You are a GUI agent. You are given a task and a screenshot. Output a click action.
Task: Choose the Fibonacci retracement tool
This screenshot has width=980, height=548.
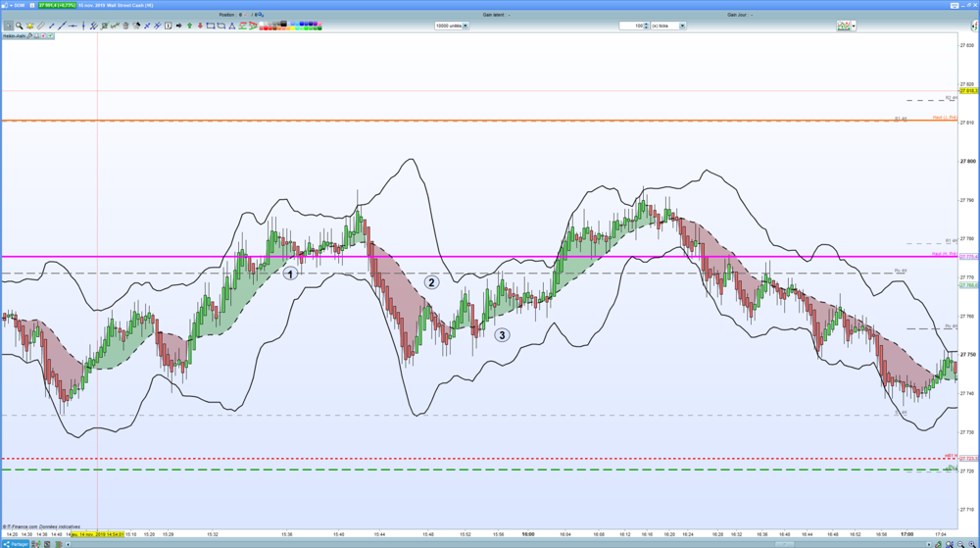pos(242,25)
